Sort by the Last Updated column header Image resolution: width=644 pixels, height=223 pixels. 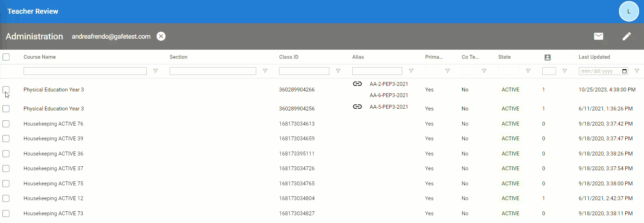click(x=594, y=57)
